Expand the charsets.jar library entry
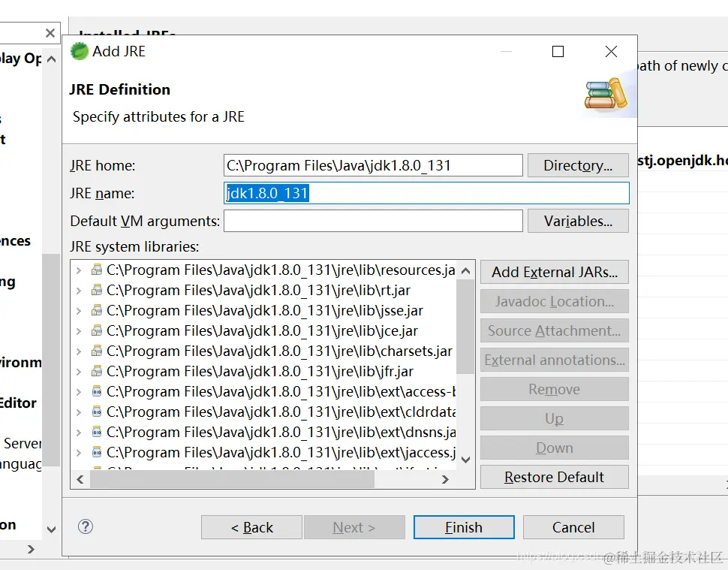Image resolution: width=728 pixels, height=570 pixels. pyautogui.click(x=79, y=351)
